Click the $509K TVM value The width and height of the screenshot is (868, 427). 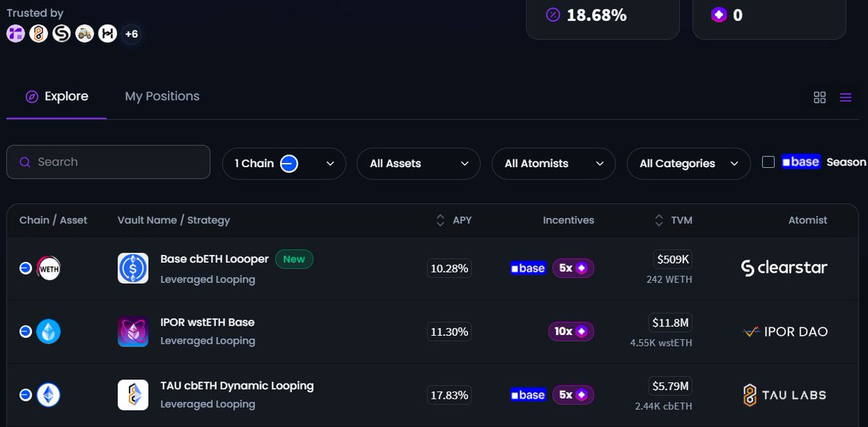673,259
